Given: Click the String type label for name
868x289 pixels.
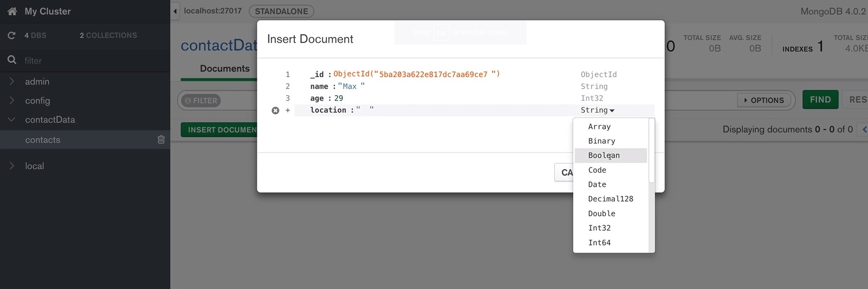Looking at the screenshot, I should pos(594,86).
